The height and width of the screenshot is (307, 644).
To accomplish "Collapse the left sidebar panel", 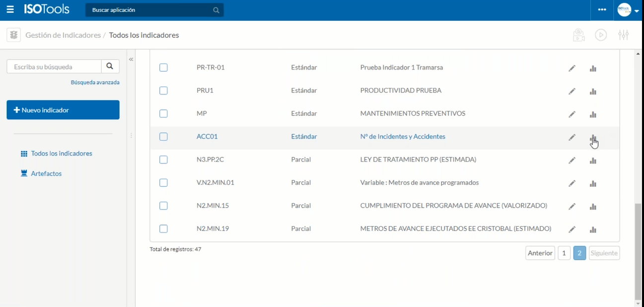I will click(131, 60).
